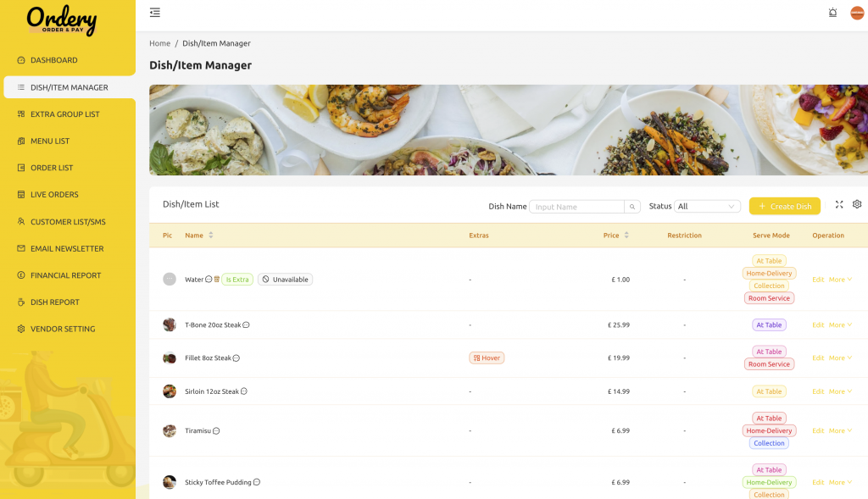Expand More options for Tiramisu
Viewport: 868px width, 499px height.
click(x=840, y=431)
